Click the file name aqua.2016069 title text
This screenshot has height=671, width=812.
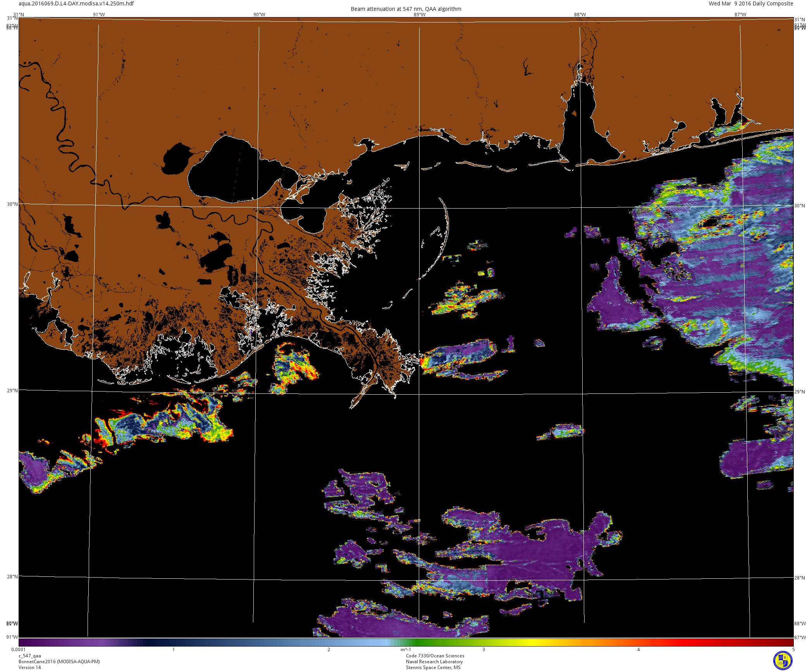[76, 3]
